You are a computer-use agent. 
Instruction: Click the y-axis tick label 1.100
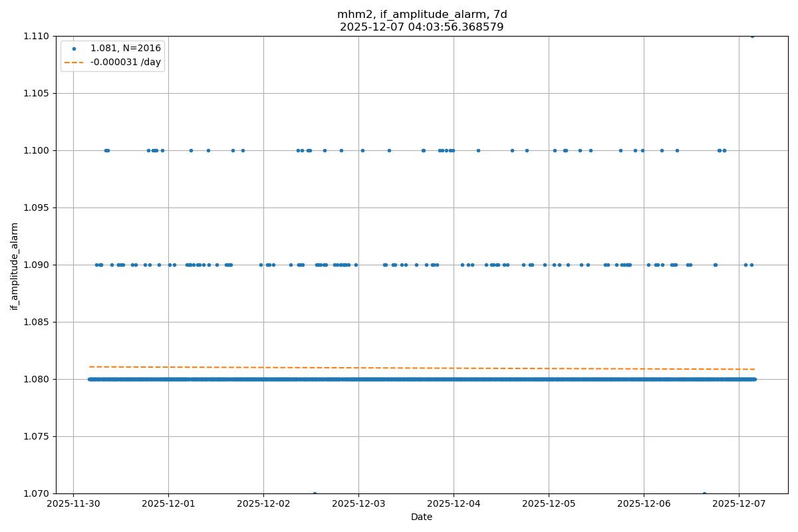(x=37, y=150)
